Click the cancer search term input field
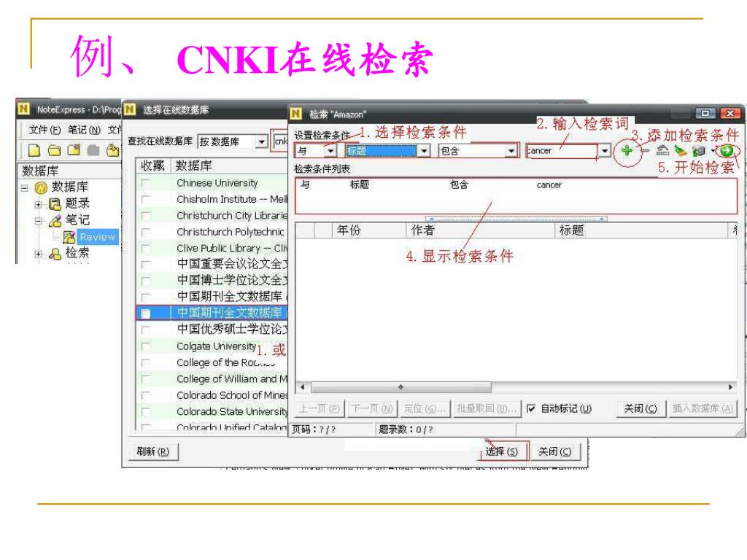The image size is (747, 560). click(562, 151)
